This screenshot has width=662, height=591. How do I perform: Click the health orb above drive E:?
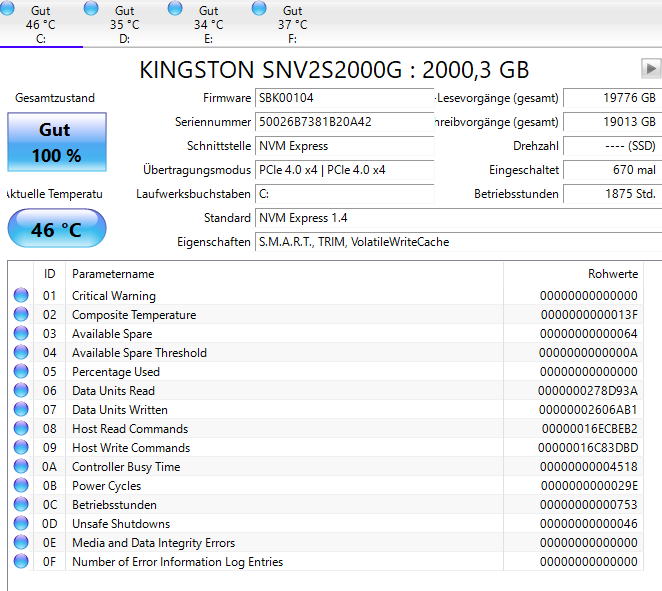[x=175, y=8]
